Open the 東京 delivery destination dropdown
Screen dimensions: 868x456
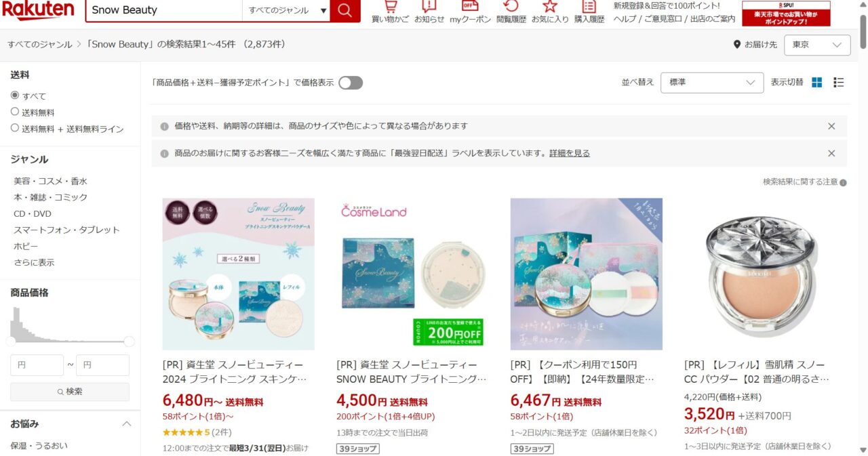[817, 45]
